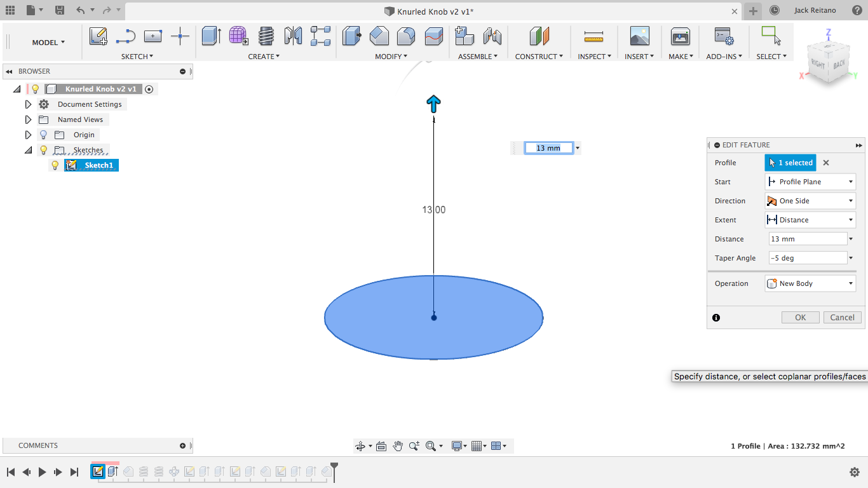Open the Start dropdown (Profile Plane)
The height and width of the screenshot is (488, 868).
pos(810,182)
